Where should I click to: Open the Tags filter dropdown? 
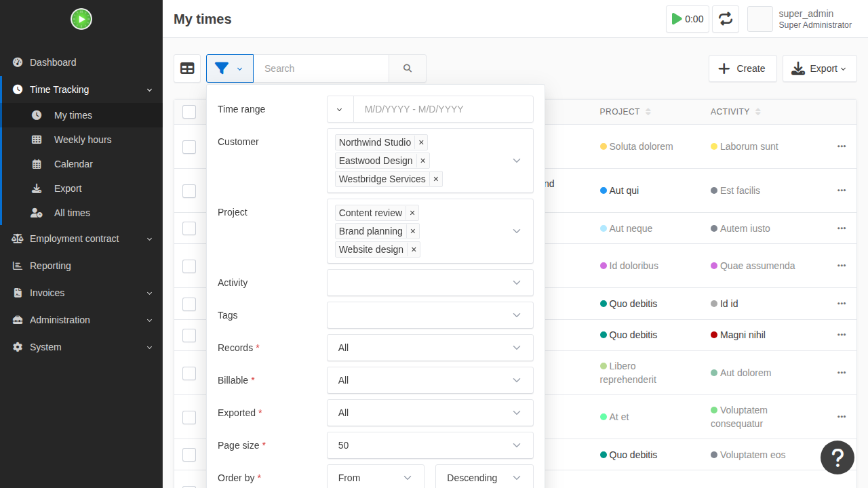(430, 315)
